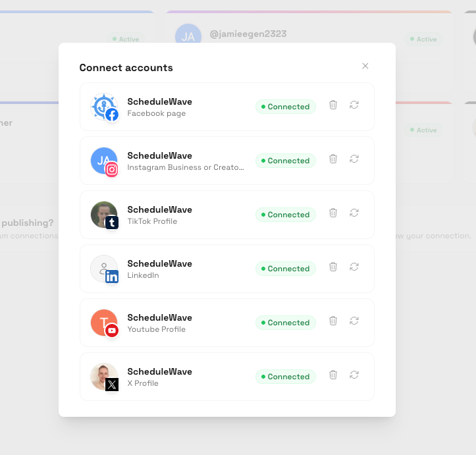Click the Facebook page avatar thumbnail
Screen dimensions: 476x455
tap(104, 107)
